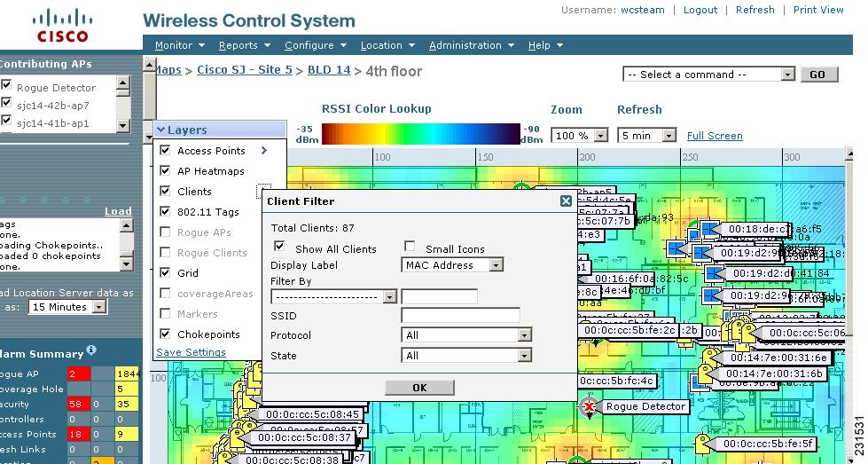Uncheck Rogue Detector contributing AP

click(x=6, y=84)
